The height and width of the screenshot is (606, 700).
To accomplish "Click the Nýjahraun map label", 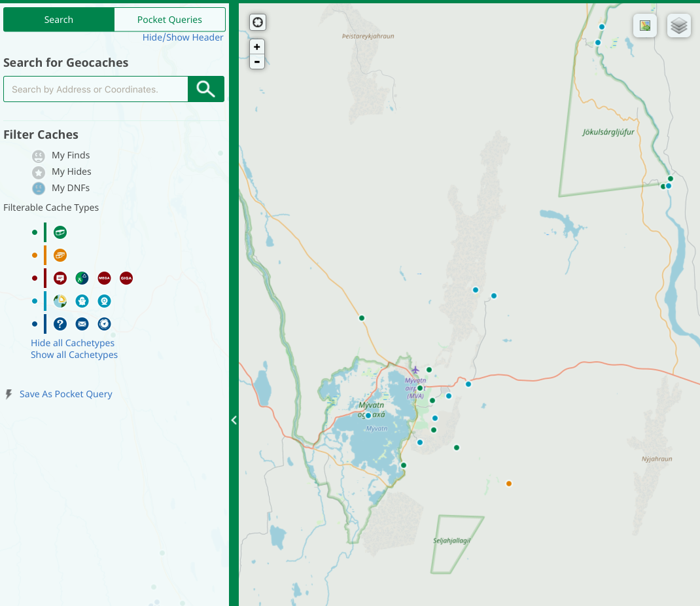I will point(657,459).
